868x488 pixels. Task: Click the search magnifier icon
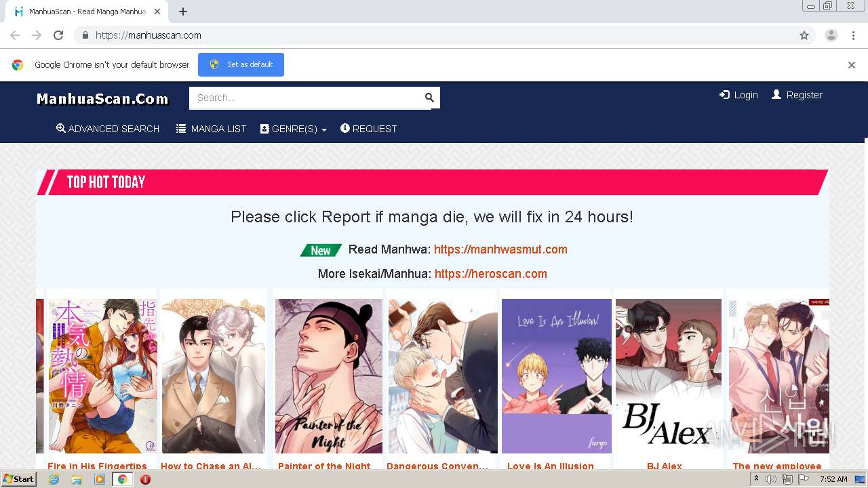point(429,98)
